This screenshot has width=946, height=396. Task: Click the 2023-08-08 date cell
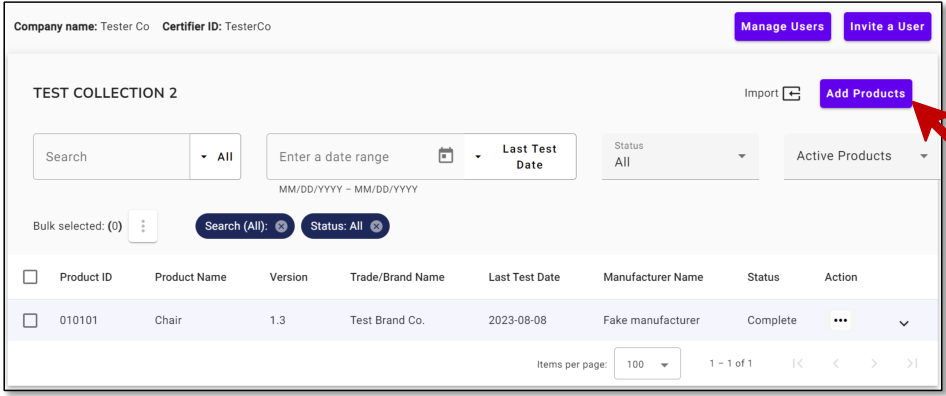point(518,321)
